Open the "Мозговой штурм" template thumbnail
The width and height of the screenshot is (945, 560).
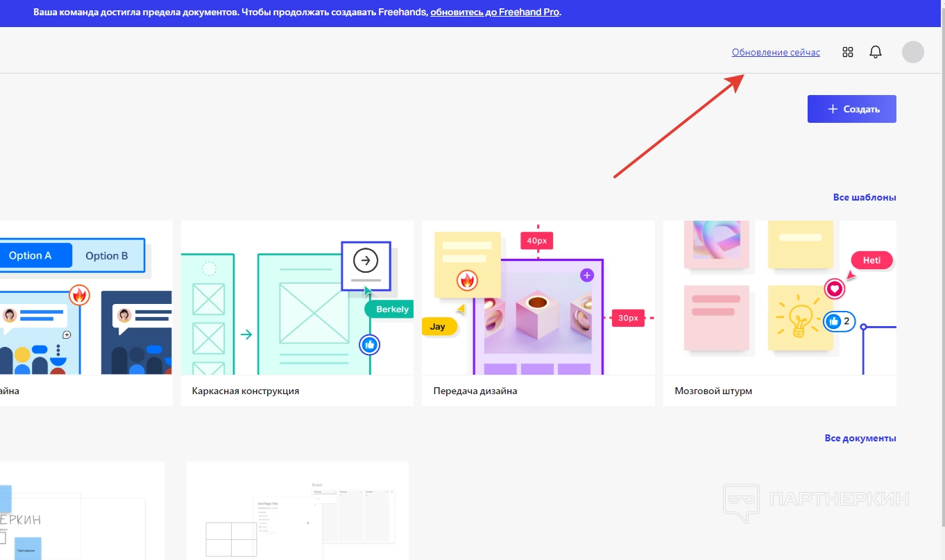tap(780, 298)
